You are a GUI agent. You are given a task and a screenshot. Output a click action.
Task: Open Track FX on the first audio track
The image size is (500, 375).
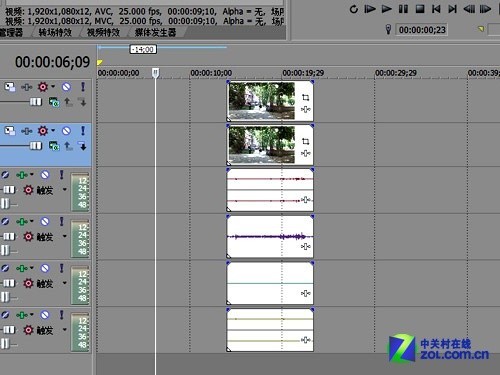click(22, 175)
